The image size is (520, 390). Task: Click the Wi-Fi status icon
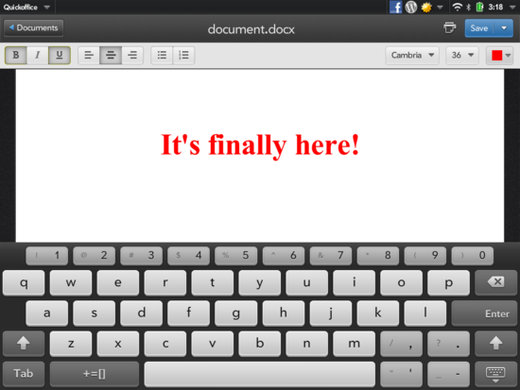(457, 7)
